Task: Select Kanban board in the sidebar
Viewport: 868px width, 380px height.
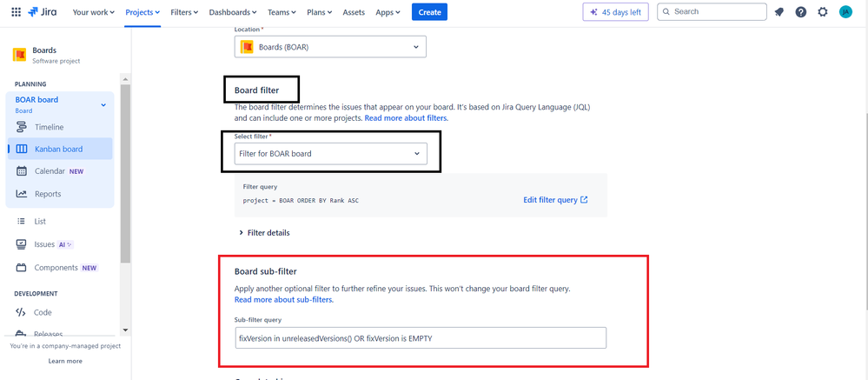Action: click(x=60, y=149)
